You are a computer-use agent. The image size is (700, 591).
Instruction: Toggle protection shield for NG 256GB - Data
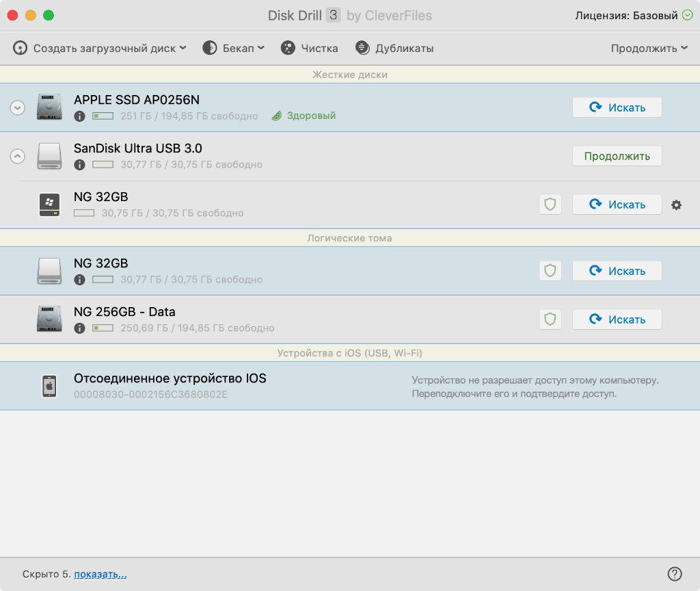point(550,319)
